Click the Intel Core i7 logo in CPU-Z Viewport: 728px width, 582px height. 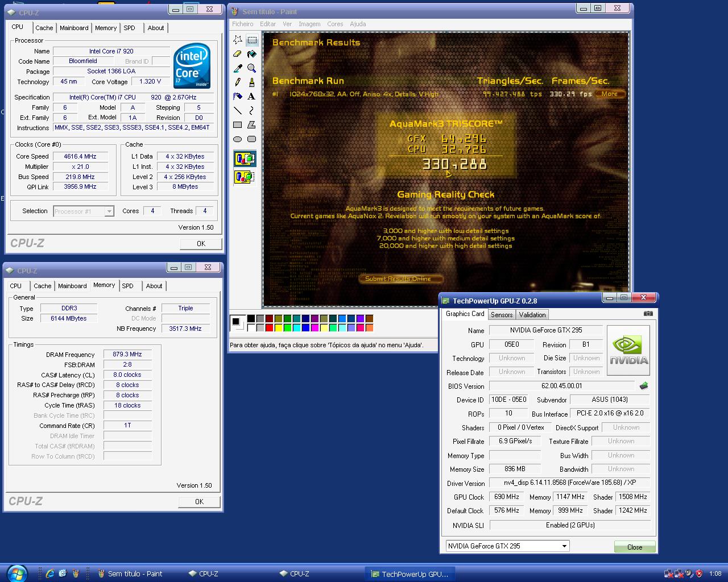point(192,66)
